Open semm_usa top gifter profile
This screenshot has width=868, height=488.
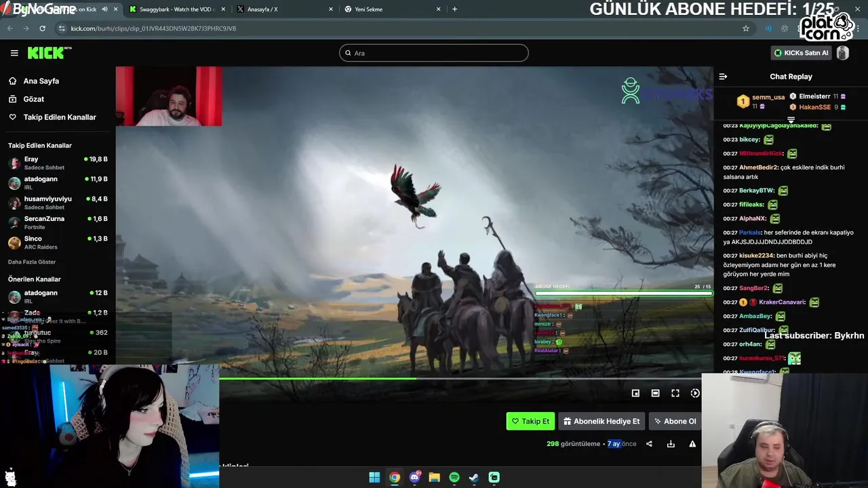tap(768, 97)
